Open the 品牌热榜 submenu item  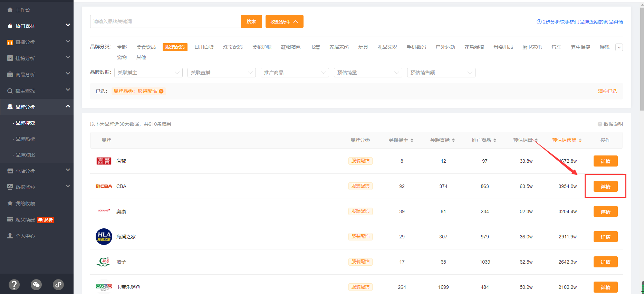click(25, 139)
